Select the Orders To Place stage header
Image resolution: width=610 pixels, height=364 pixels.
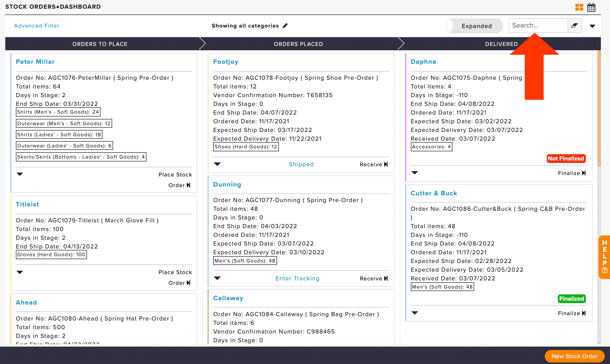(100, 44)
